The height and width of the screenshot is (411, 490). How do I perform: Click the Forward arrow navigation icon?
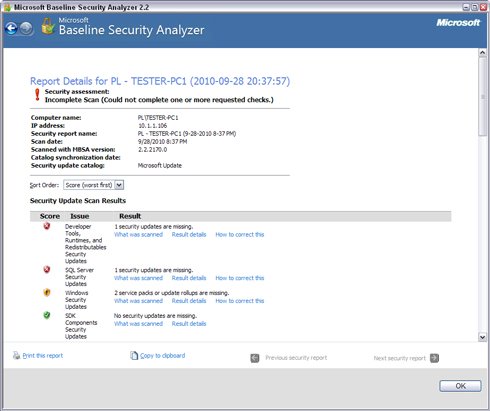click(26, 28)
